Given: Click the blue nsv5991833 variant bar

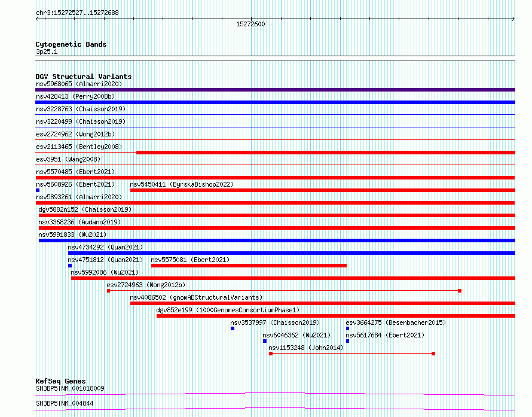Looking at the screenshot, I should [277, 241].
